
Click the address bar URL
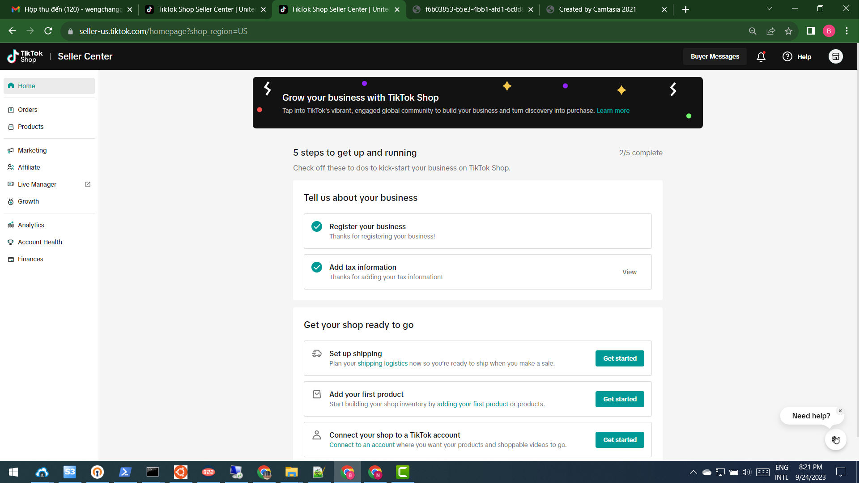[x=163, y=31]
